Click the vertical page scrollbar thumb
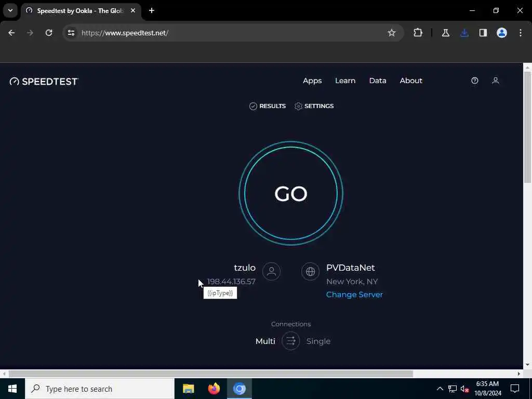The height and width of the screenshot is (399, 532). pos(528,127)
